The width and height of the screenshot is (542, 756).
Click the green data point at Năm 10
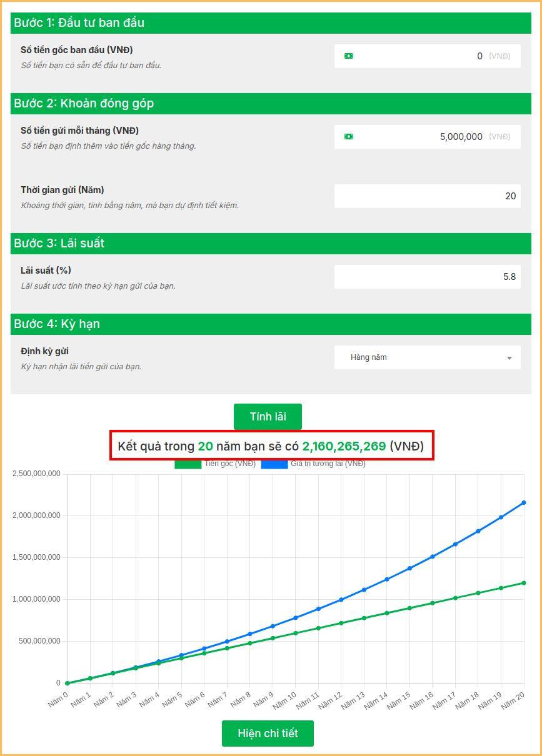296,633
